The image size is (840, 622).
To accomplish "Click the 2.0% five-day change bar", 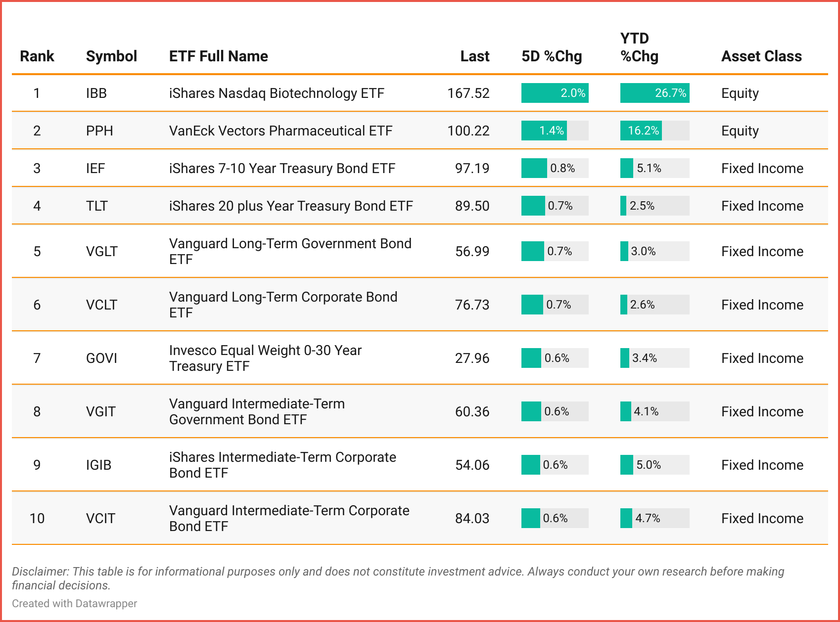I will click(555, 93).
